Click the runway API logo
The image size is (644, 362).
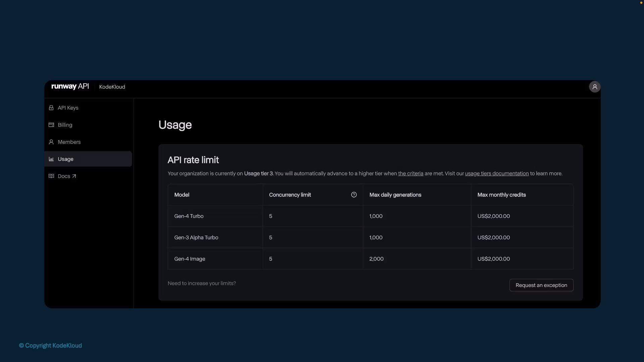pyautogui.click(x=70, y=86)
